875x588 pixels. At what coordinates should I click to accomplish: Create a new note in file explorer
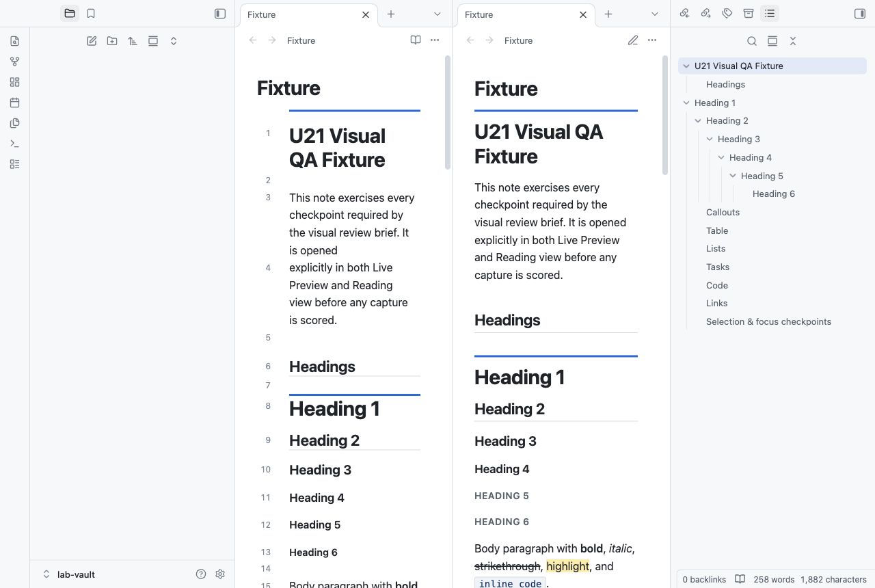[x=92, y=41]
